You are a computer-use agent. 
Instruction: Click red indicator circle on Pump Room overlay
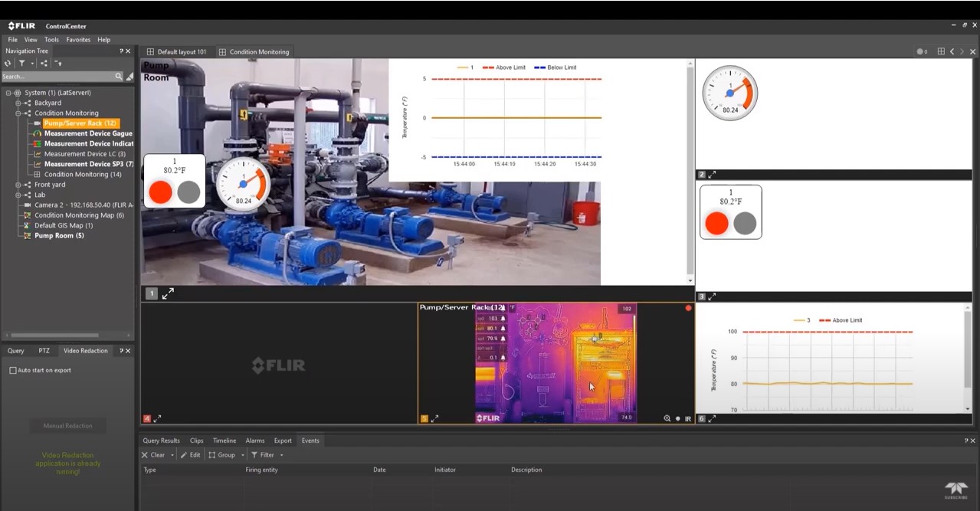pyautogui.click(x=160, y=192)
